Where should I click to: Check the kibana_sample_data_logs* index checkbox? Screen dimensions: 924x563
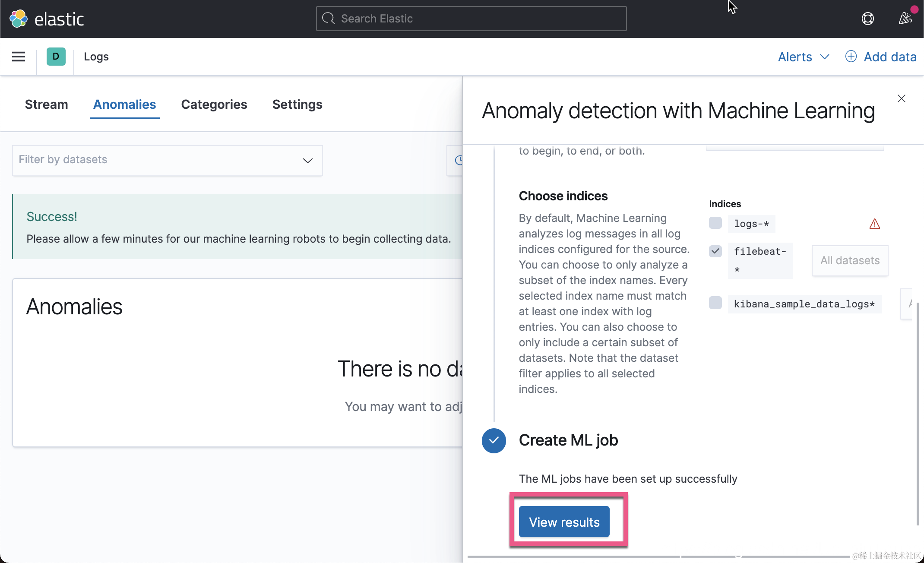715,303
